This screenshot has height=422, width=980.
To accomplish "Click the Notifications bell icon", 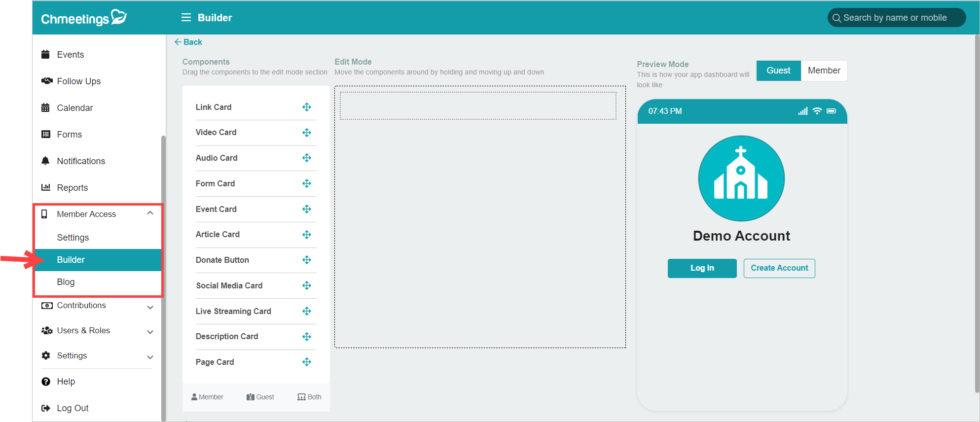I will pos(45,161).
